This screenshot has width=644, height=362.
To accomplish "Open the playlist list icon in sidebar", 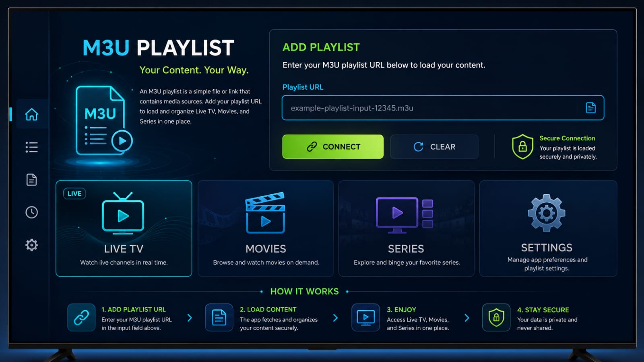I will point(32,147).
